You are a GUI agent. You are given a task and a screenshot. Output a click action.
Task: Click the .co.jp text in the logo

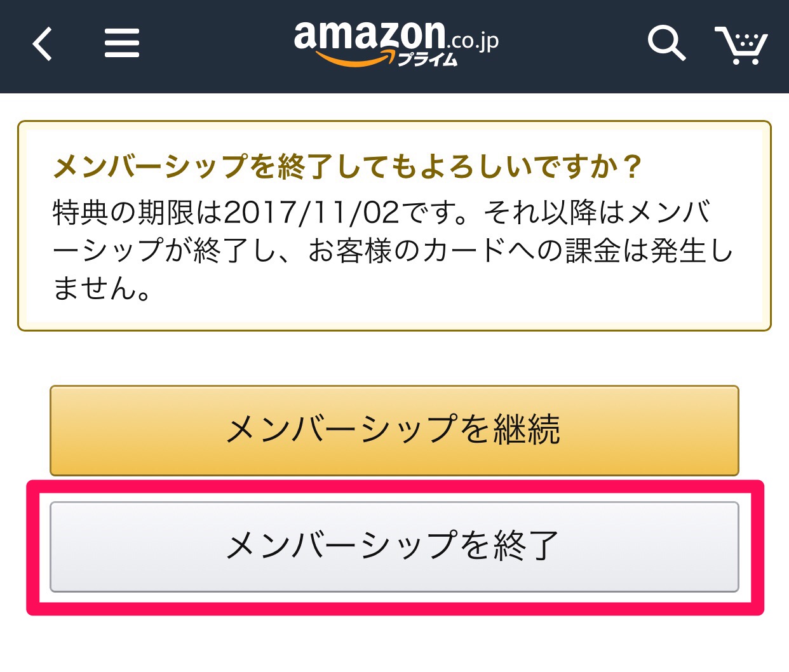click(x=474, y=42)
